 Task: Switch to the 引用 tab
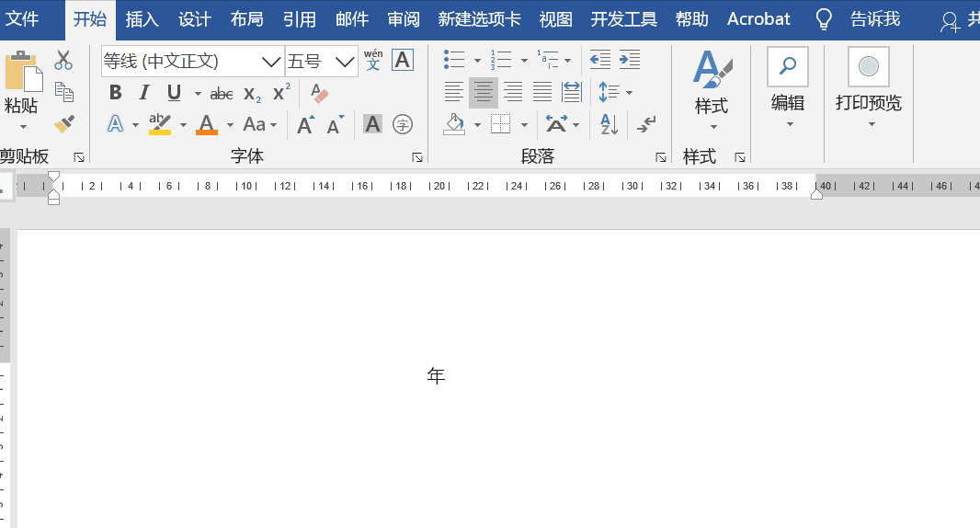tap(300, 19)
